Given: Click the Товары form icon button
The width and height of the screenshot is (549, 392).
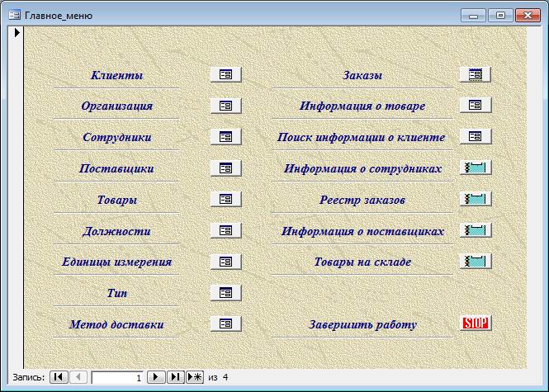Looking at the screenshot, I should pos(225,199).
